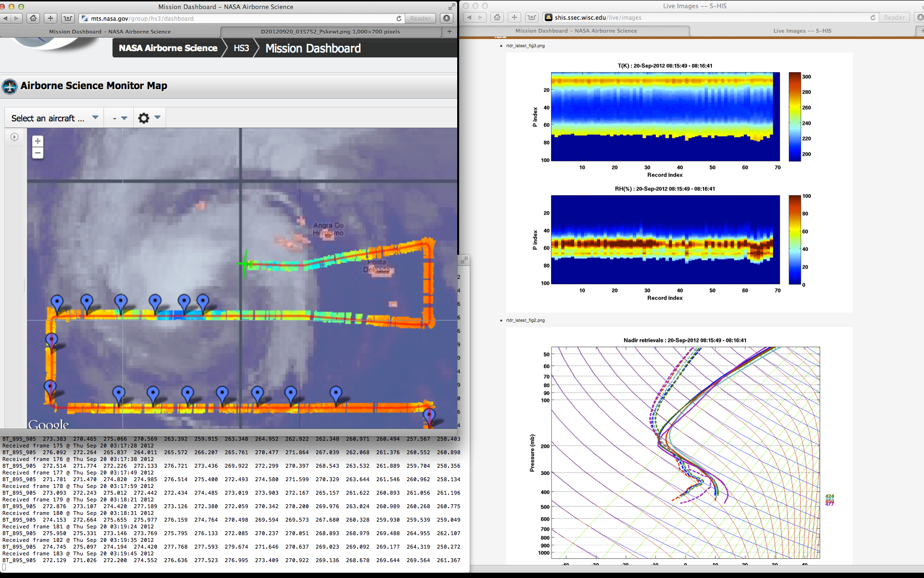The width and height of the screenshot is (924, 578).
Task: Expand the gear settings dropdown arrow
Action: click(157, 118)
